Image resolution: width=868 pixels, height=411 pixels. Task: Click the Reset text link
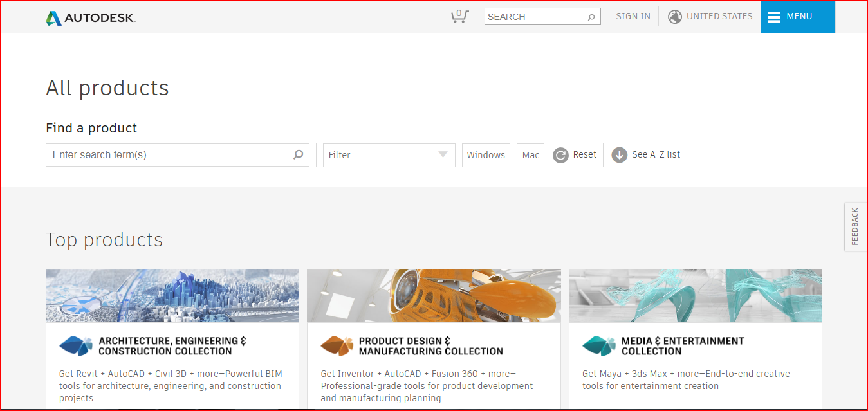click(585, 154)
